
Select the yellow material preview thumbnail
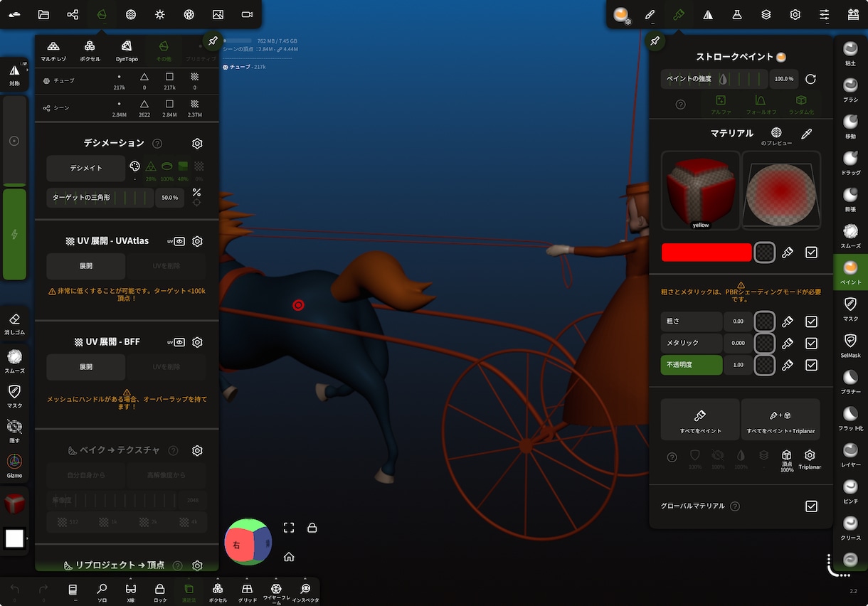pyautogui.click(x=701, y=191)
